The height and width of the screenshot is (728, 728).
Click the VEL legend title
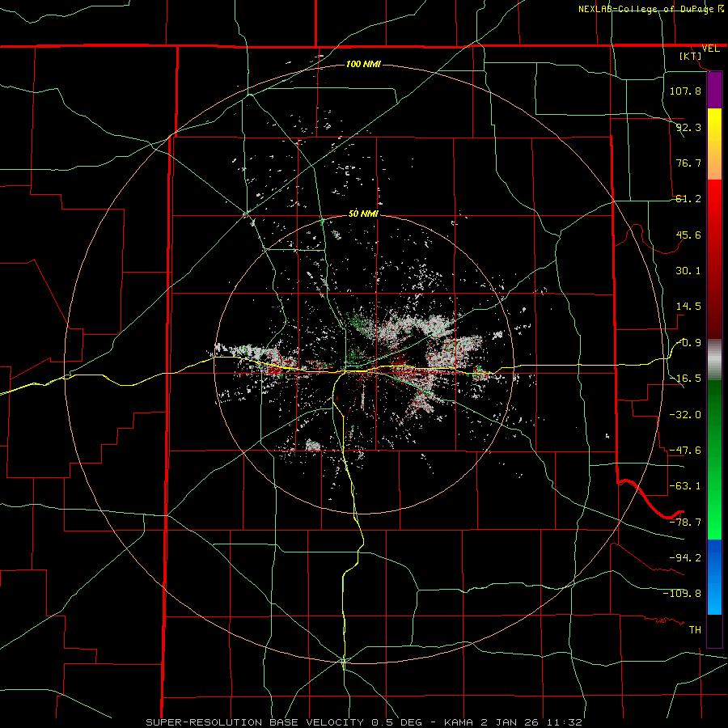(x=710, y=49)
